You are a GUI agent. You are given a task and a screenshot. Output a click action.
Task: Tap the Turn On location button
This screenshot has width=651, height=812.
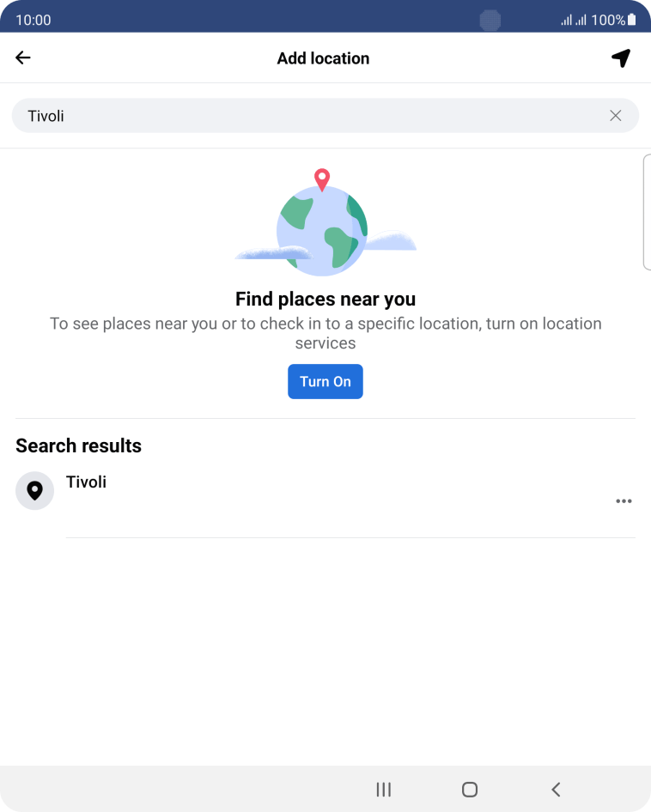pos(325,382)
